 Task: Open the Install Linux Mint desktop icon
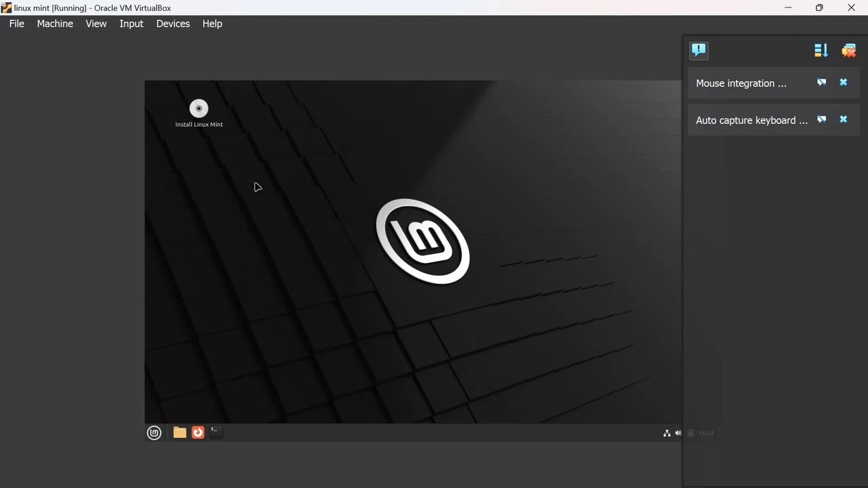click(199, 113)
